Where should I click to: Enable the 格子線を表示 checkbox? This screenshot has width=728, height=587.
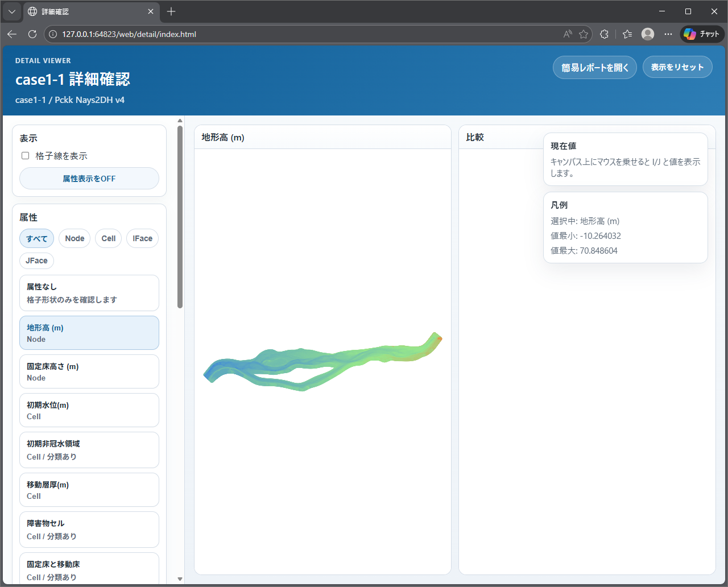coord(25,155)
